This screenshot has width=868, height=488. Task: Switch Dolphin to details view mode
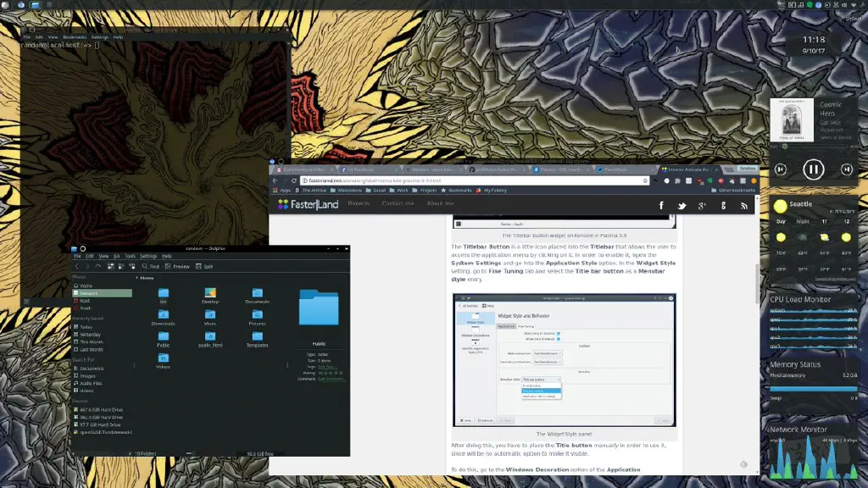coord(131,266)
